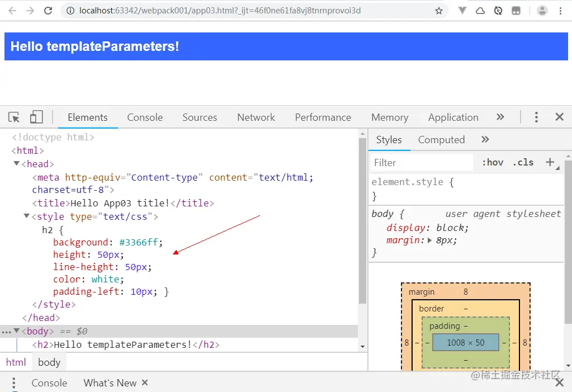This screenshot has width=572, height=392.
Task: Click the elements panel scrollbar thumb
Action: [362, 220]
